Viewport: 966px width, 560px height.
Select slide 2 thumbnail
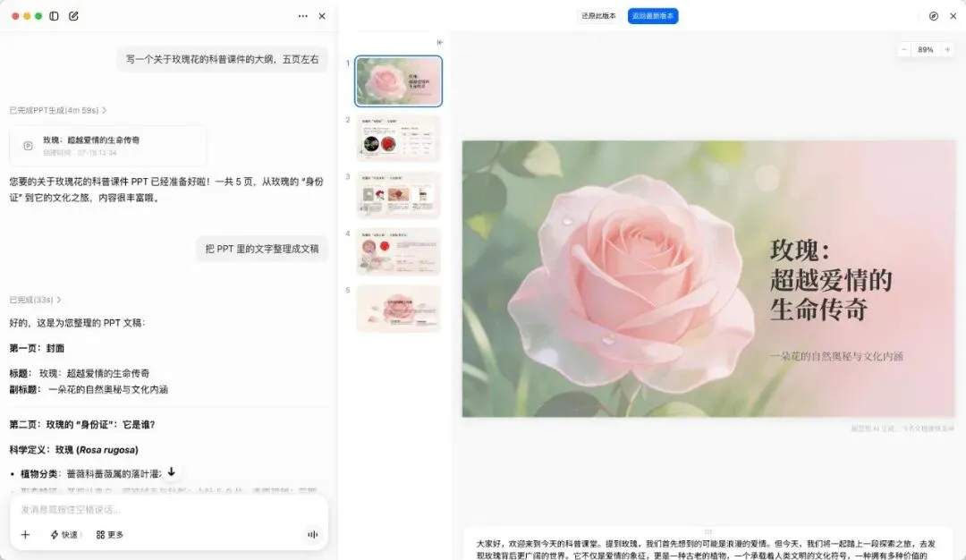(398, 138)
